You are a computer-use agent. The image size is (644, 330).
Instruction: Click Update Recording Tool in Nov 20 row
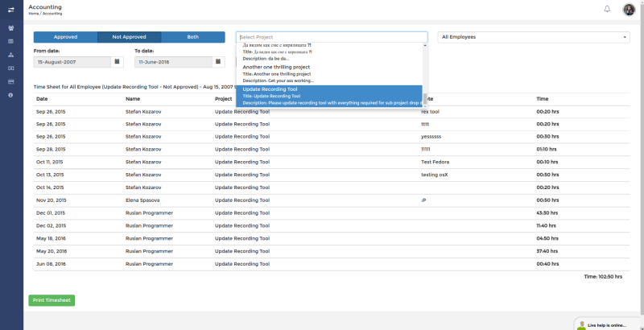(242, 200)
